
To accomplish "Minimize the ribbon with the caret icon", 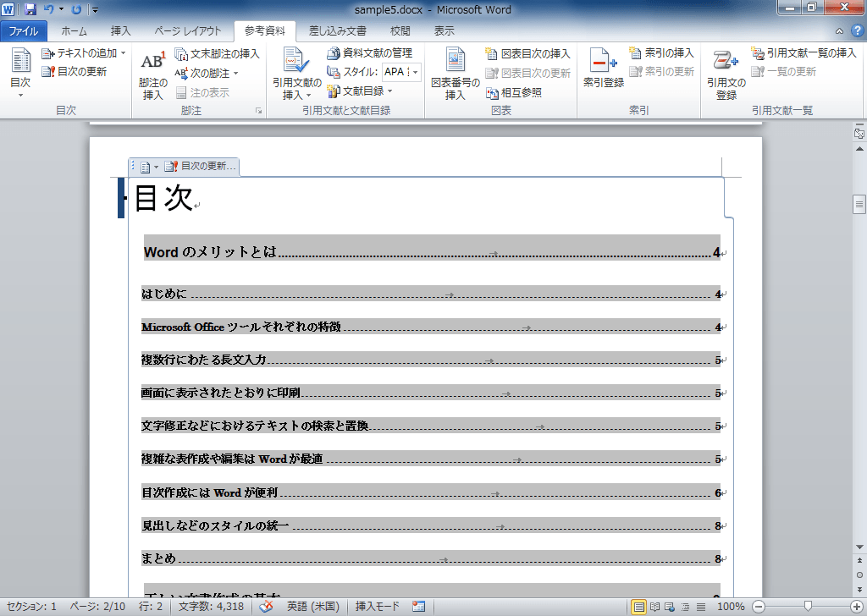I will pyautogui.click(x=839, y=31).
